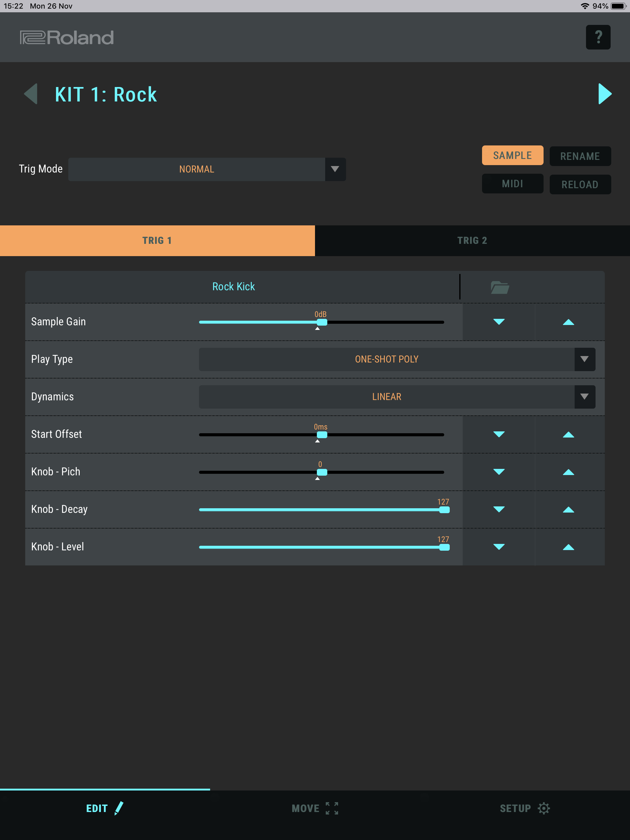
Task: Open the Play Type dropdown arrow
Action: [x=584, y=359]
